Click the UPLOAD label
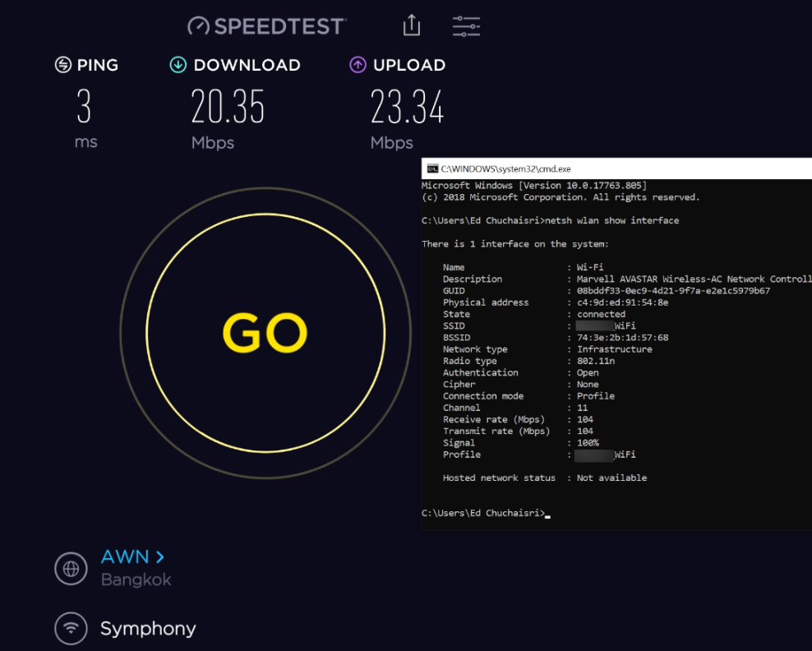This screenshot has width=812, height=651. pyautogui.click(x=409, y=65)
